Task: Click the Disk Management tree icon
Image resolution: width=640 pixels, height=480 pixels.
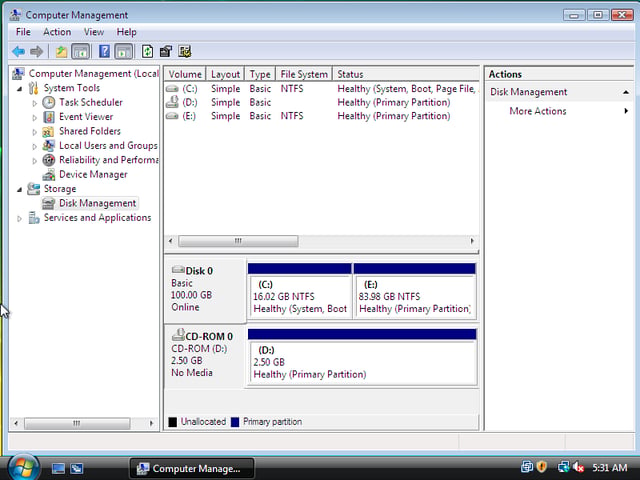Action: (49, 203)
